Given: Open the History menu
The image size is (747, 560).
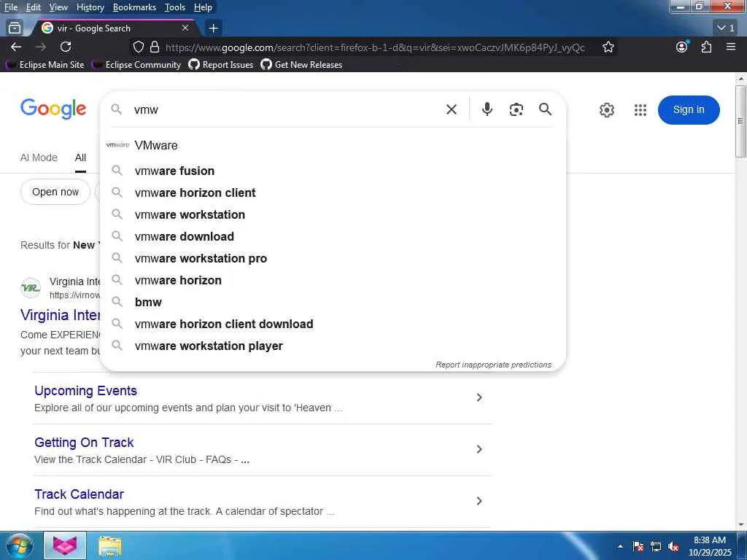Looking at the screenshot, I should [90, 7].
